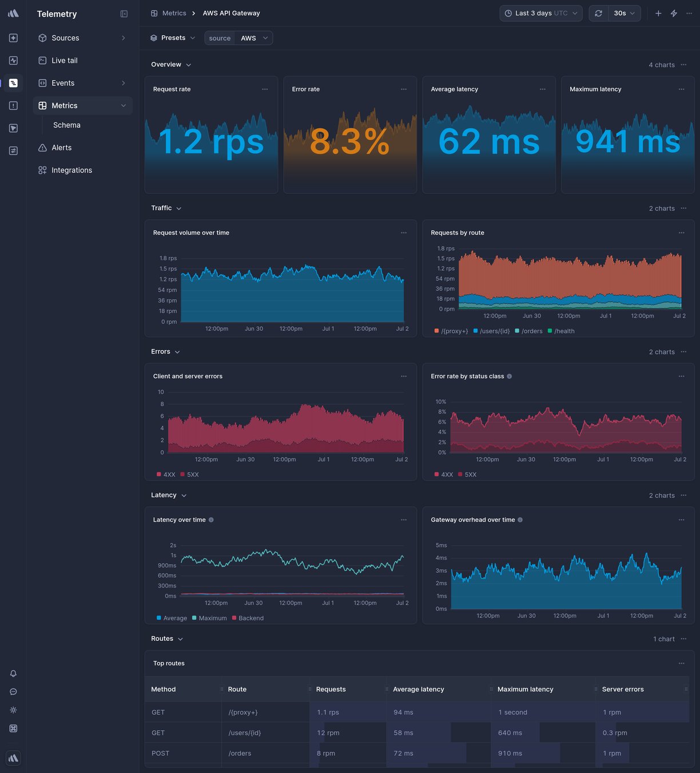Open the first rail icon with plus symbol
The height and width of the screenshot is (773, 700).
click(13, 38)
